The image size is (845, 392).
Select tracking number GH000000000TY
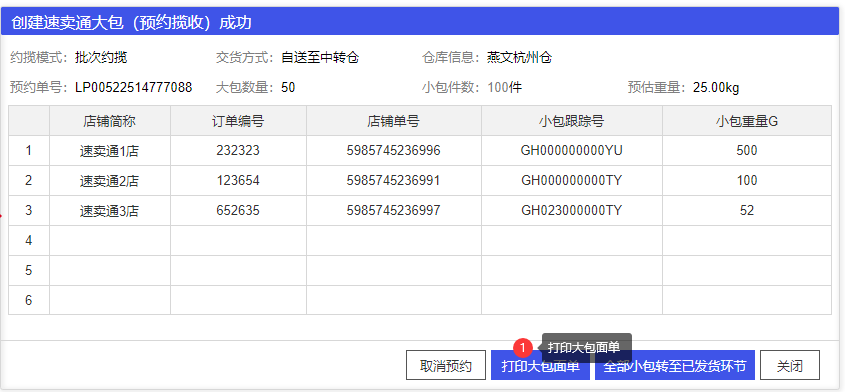point(572,180)
